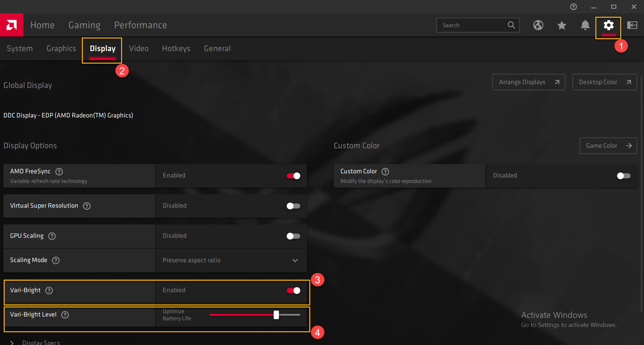644x345 pixels.
Task: Open the favorites star icon
Action: (561, 25)
